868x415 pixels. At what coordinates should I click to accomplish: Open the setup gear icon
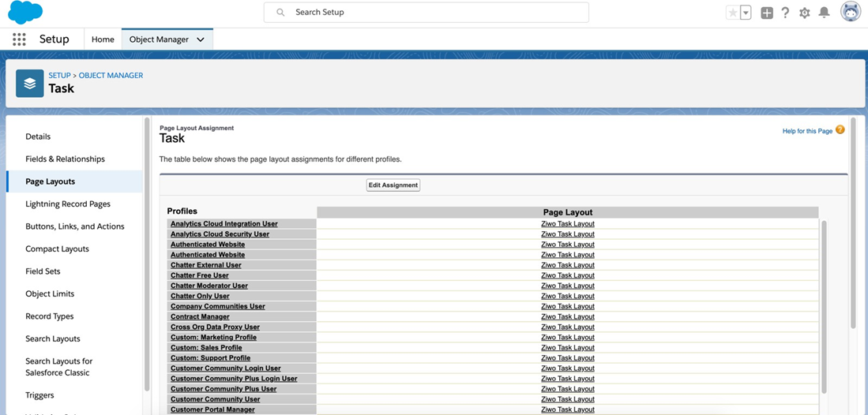pyautogui.click(x=804, y=13)
